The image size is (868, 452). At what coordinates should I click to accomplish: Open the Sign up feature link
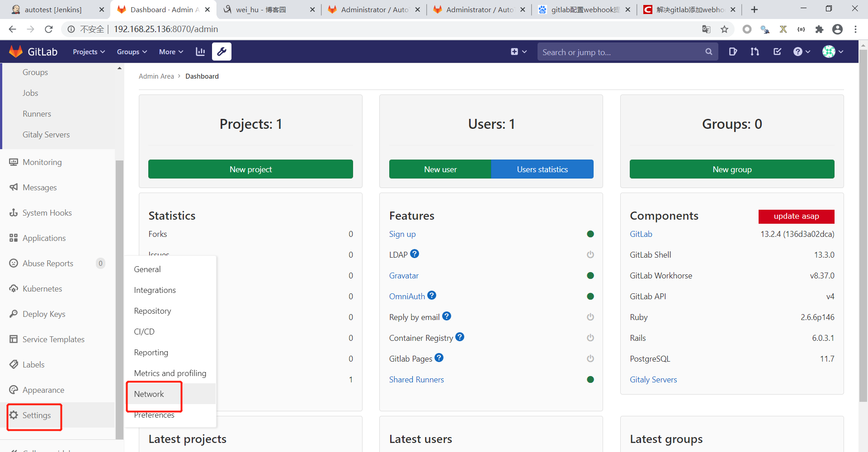(x=402, y=234)
